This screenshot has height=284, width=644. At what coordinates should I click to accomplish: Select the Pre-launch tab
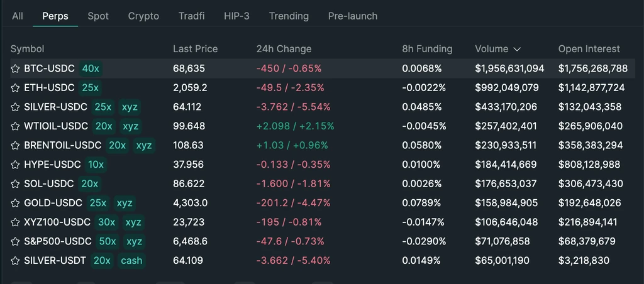click(353, 16)
